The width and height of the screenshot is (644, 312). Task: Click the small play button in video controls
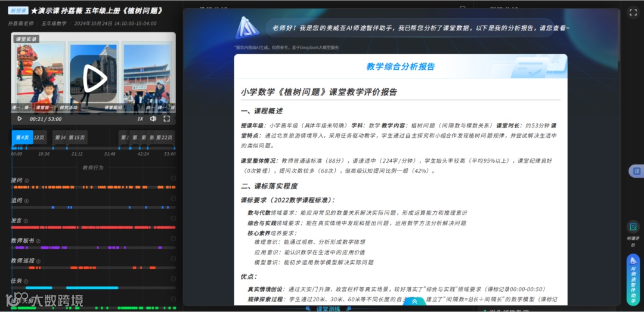tap(19, 119)
